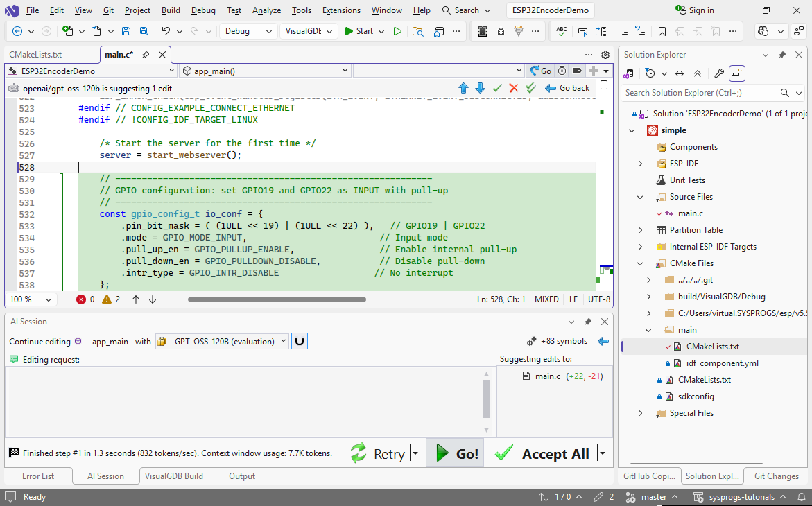This screenshot has height=506, width=812.
Task: Click the editor's horizontal scrollbar thumb
Action: (277, 299)
